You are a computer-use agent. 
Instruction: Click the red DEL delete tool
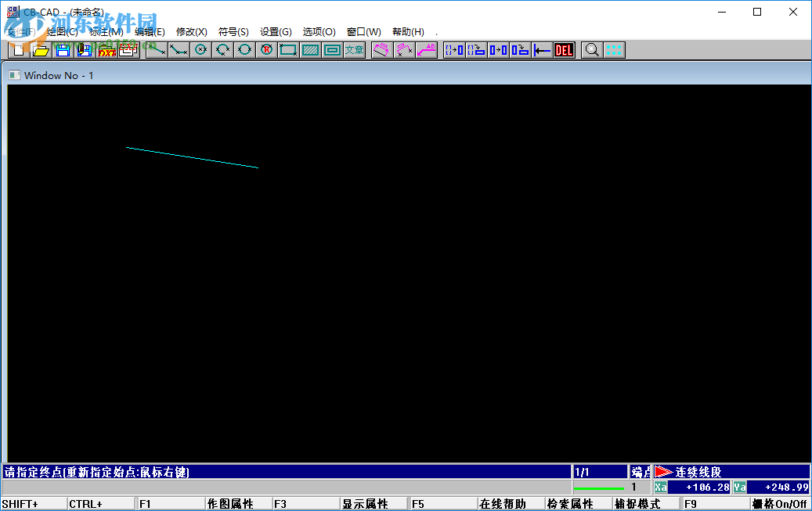coord(564,49)
